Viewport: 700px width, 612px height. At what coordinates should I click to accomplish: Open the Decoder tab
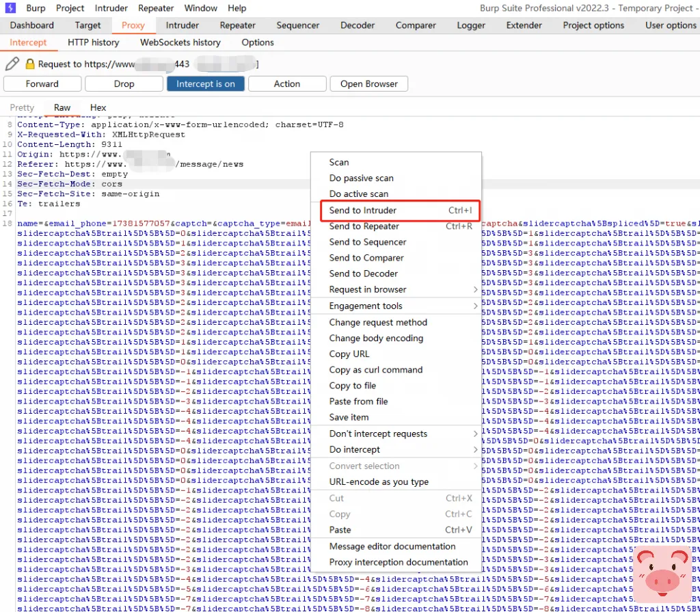tap(358, 25)
